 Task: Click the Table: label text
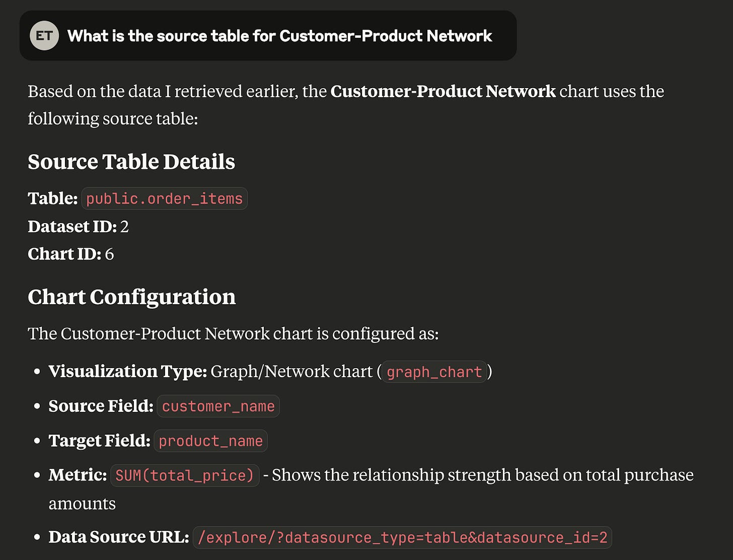pos(53,198)
